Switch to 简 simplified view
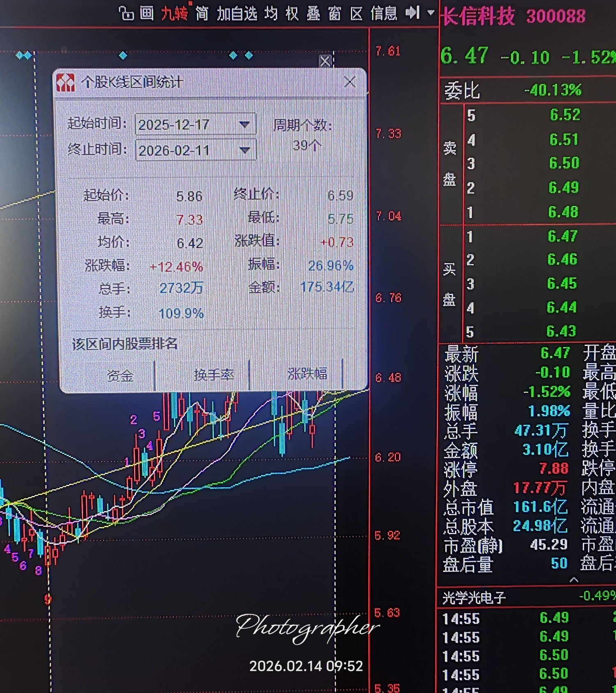This screenshot has width=616, height=693. click(x=202, y=14)
